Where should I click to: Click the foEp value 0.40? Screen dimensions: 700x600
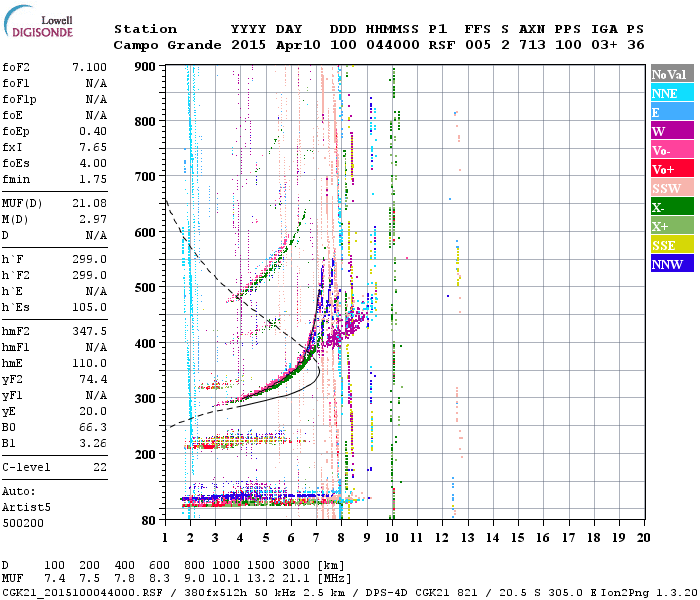click(x=93, y=131)
